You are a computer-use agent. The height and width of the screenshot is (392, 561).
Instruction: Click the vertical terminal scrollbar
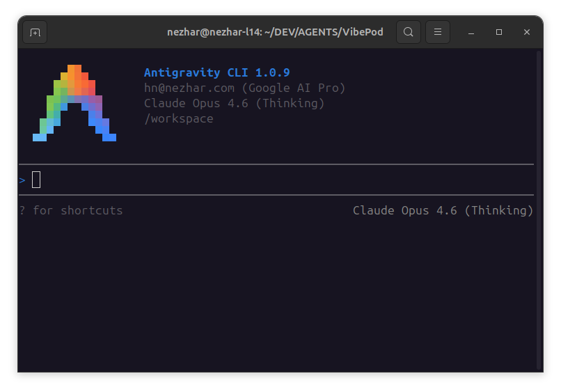[x=539, y=210]
